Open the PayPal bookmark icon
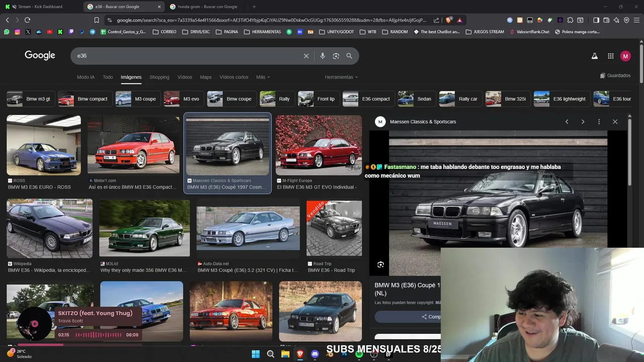 point(82,32)
